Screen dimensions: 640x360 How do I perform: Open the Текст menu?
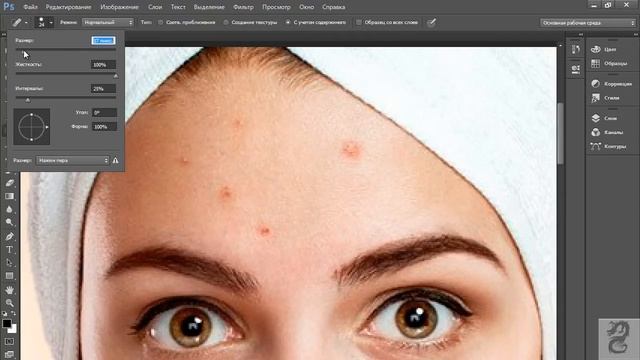(x=178, y=7)
